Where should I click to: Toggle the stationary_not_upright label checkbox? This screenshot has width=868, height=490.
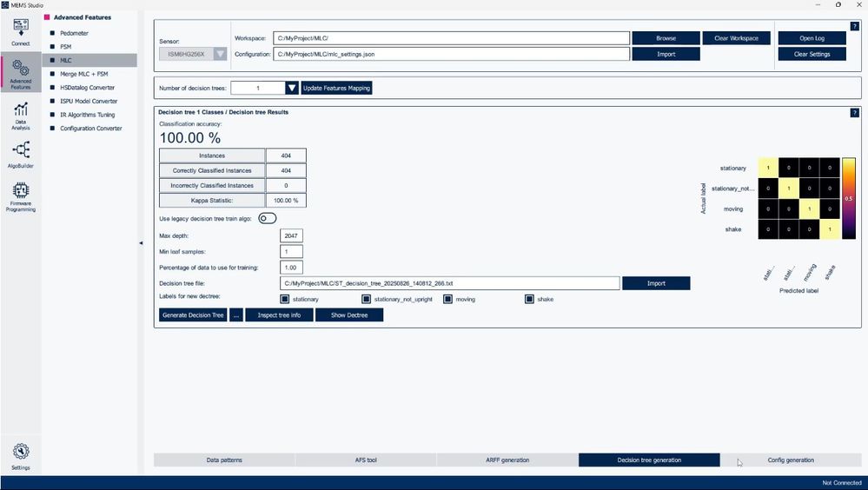366,299
